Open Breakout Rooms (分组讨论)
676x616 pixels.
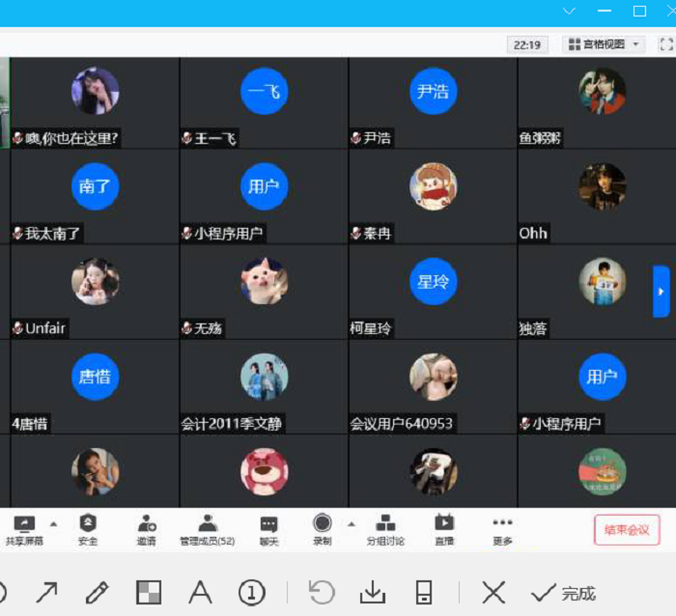(x=385, y=526)
